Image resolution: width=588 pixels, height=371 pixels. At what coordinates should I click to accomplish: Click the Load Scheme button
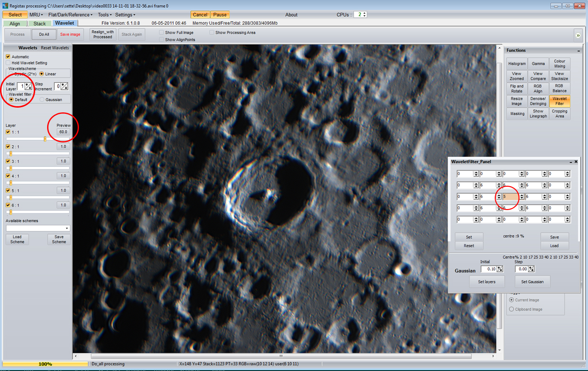[17, 239]
